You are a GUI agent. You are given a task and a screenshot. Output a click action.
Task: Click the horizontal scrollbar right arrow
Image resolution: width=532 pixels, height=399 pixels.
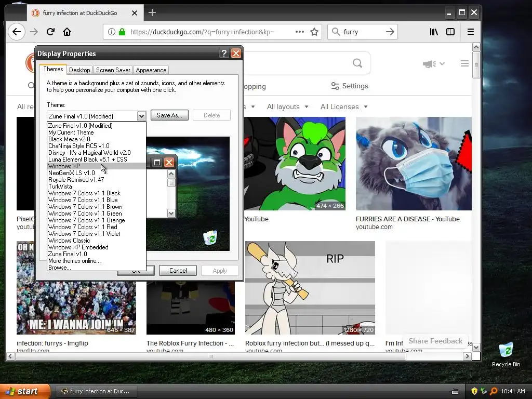[467, 356]
